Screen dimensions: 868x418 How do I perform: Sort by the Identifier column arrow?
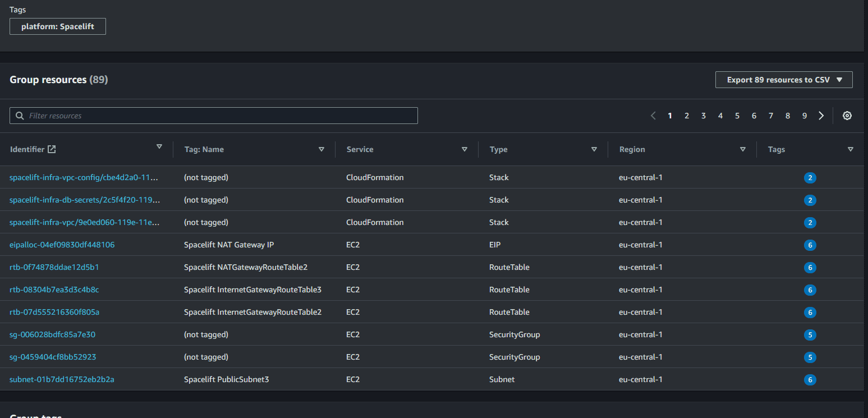coord(159,147)
